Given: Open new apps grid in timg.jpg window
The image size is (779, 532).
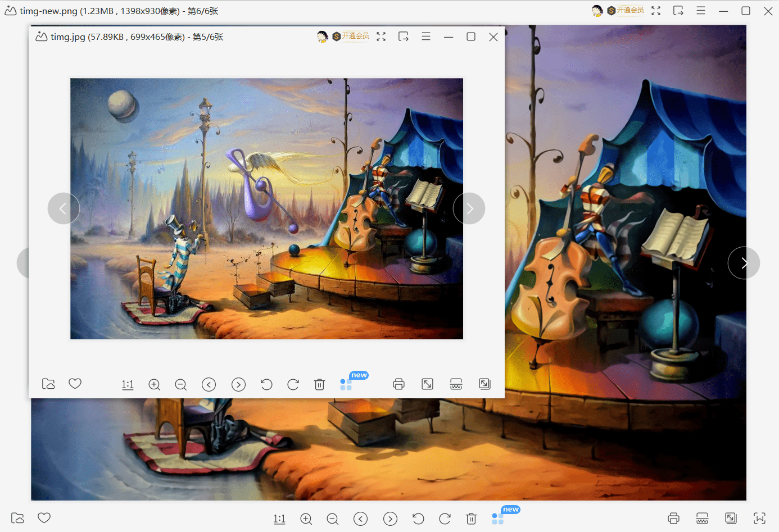Looking at the screenshot, I should pyautogui.click(x=346, y=385).
